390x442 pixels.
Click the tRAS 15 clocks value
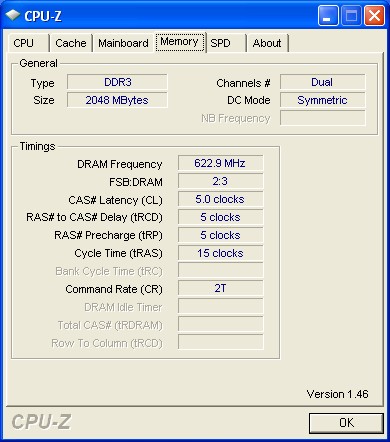[x=220, y=253]
